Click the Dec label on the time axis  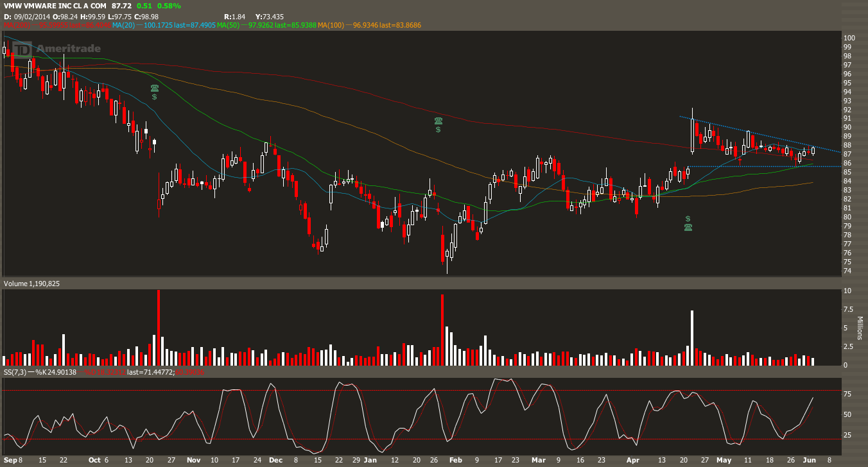276,460
